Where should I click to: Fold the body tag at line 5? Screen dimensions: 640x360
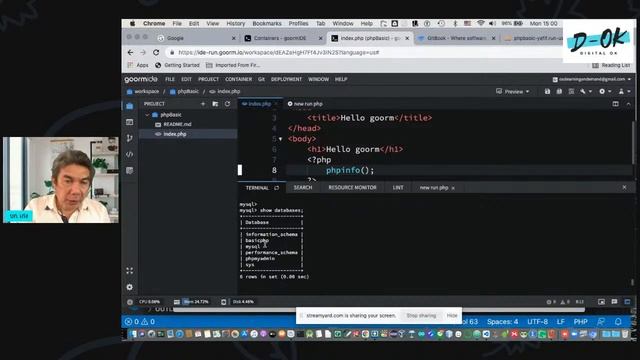pos(280,139)
